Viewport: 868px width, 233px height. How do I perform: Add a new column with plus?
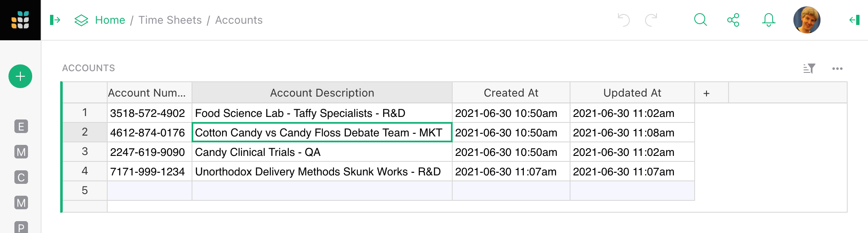pos(707,93)
